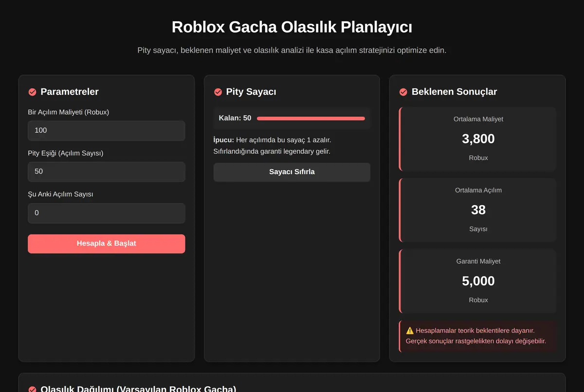Click the Sayısı unit under 38
The width and height of the screenshot is (584, 392).
tap(478, 229)
